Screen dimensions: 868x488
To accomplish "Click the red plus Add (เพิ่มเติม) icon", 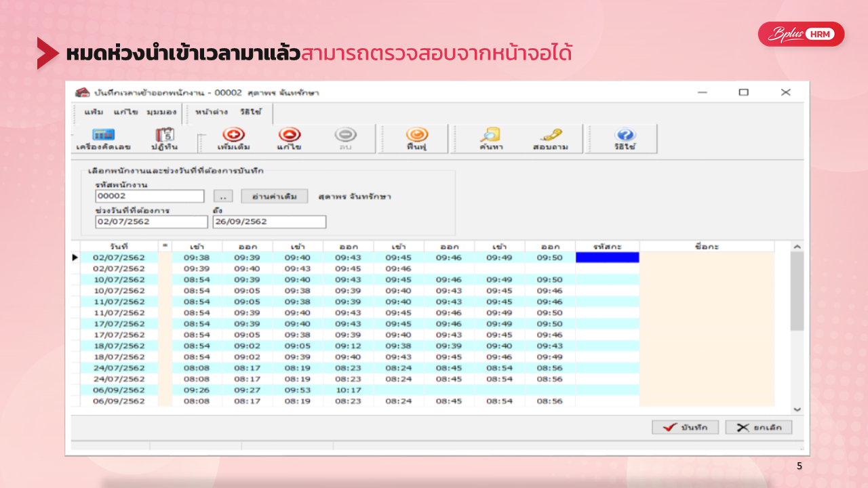I will tap(234, 135).
